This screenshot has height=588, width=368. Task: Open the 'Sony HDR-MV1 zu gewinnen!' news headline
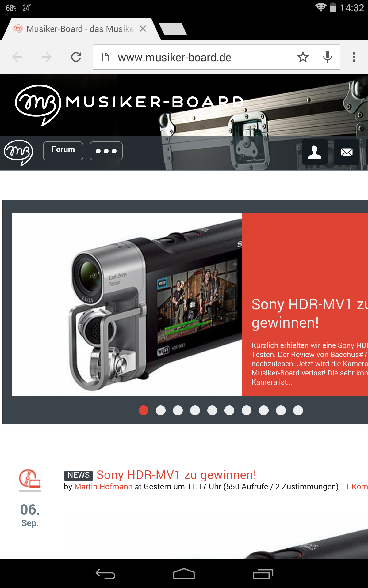click(176, 475)
